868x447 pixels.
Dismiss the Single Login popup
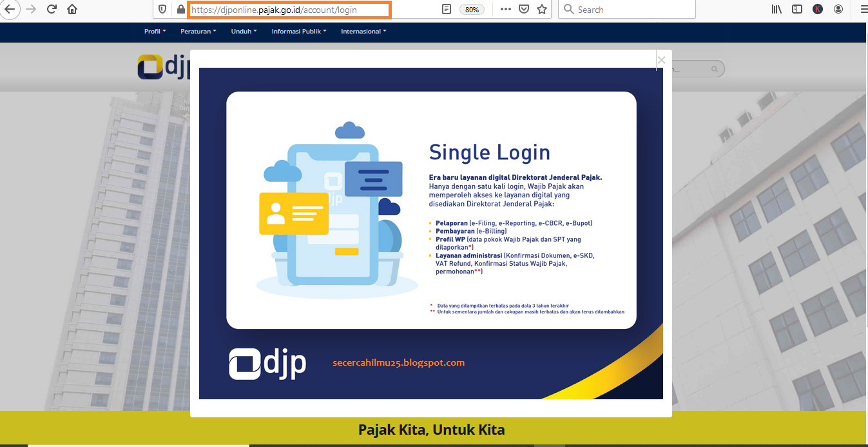[661, 59]
